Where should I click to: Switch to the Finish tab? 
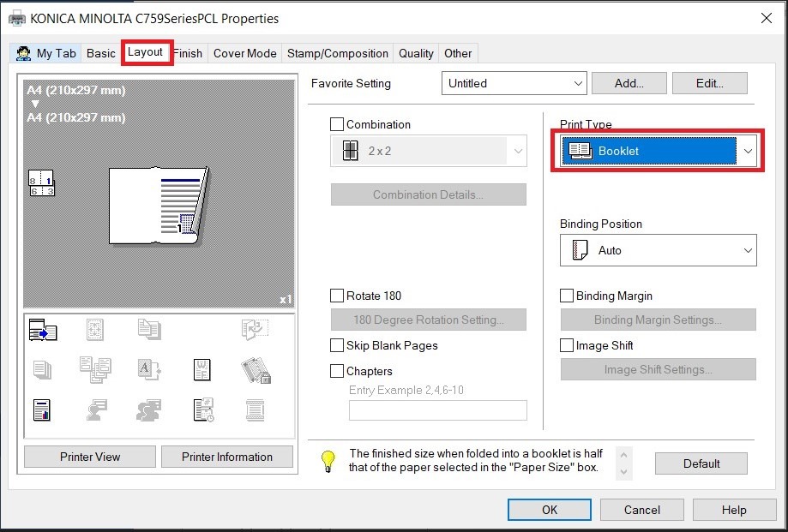click(188, 53)
